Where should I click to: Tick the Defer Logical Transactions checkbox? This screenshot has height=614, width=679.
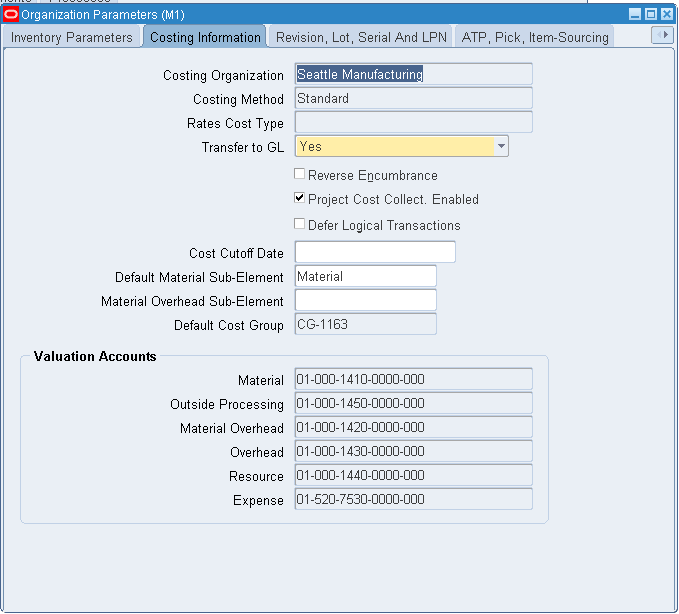tap(299, 224)
